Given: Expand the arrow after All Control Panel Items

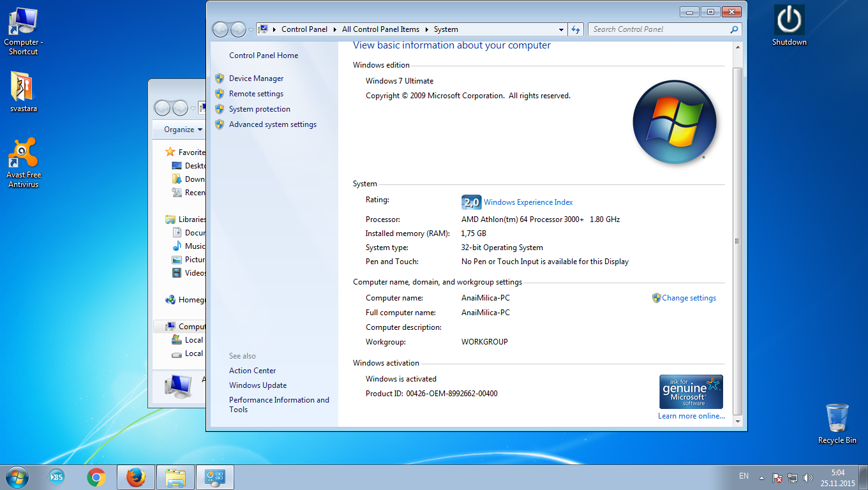Looking at the screenshot, I should [426, 29].
